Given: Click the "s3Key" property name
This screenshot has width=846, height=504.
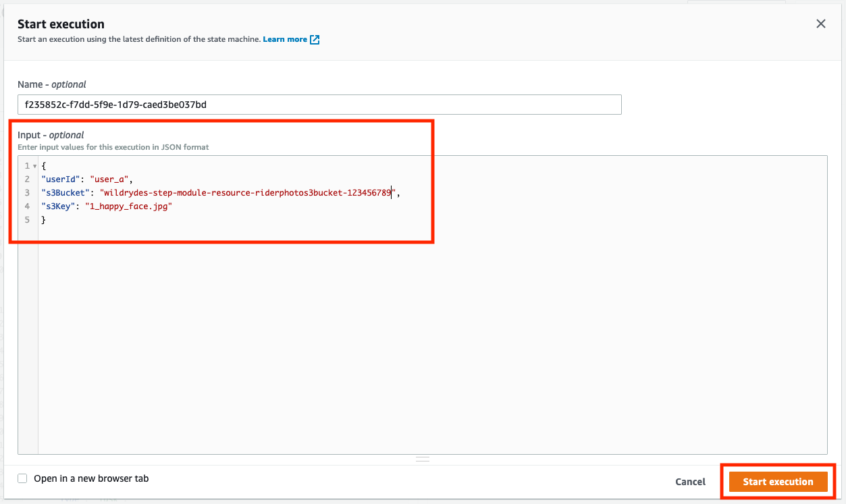Looking at the screenshot, I should coord(57,206).
